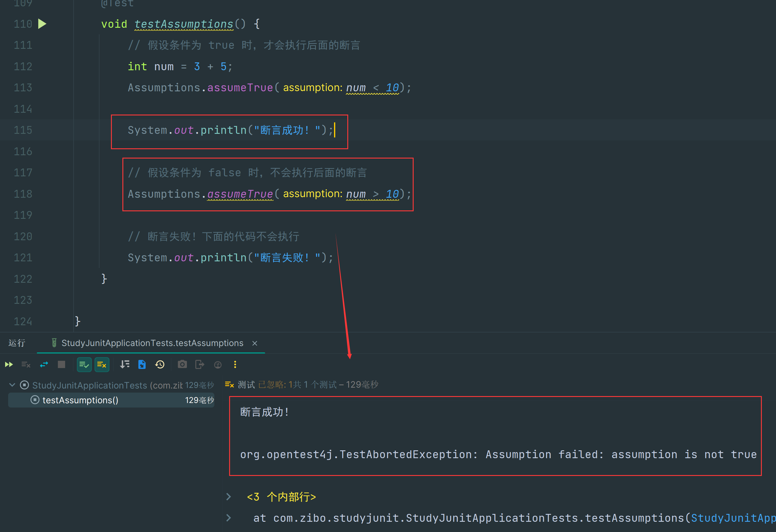
Task: Click 'int num = 3 + 5' on line 112
Action: tap(180, 67)
